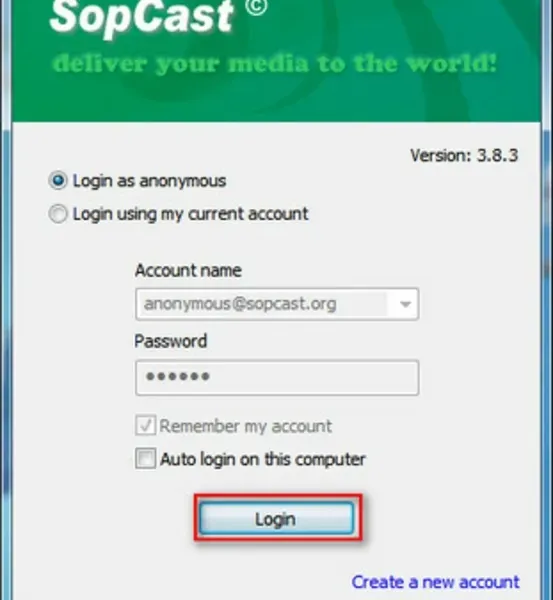Click inside the anonymous@sopcast.org account field
This screenshot has width=553, height=600.
pyautogui.click(x=277, y=304)
